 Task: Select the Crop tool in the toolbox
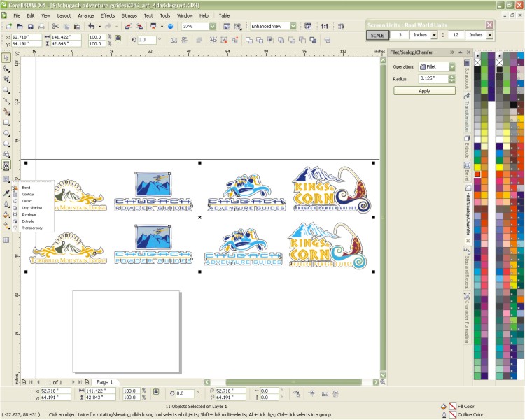tap(6, 80)
